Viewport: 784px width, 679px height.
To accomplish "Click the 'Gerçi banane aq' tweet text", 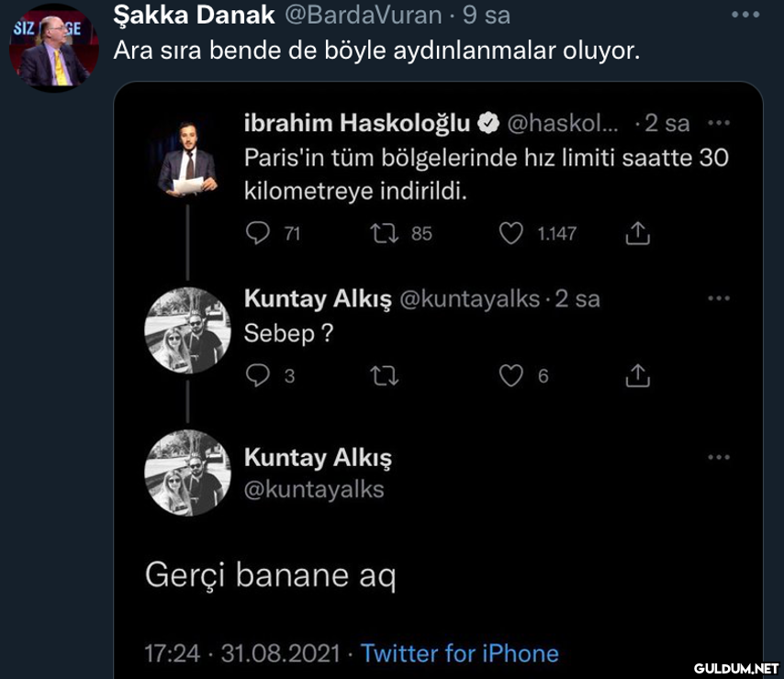I will 270,575.
